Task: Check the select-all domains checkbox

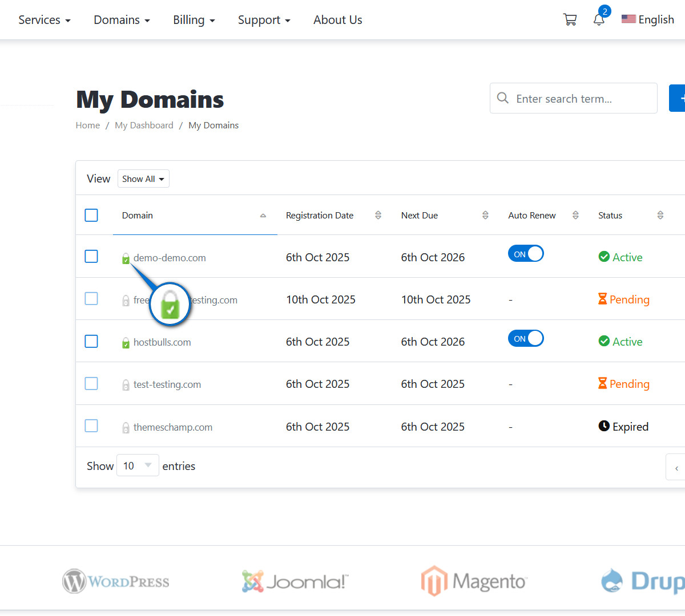Action: click(91, 216)
